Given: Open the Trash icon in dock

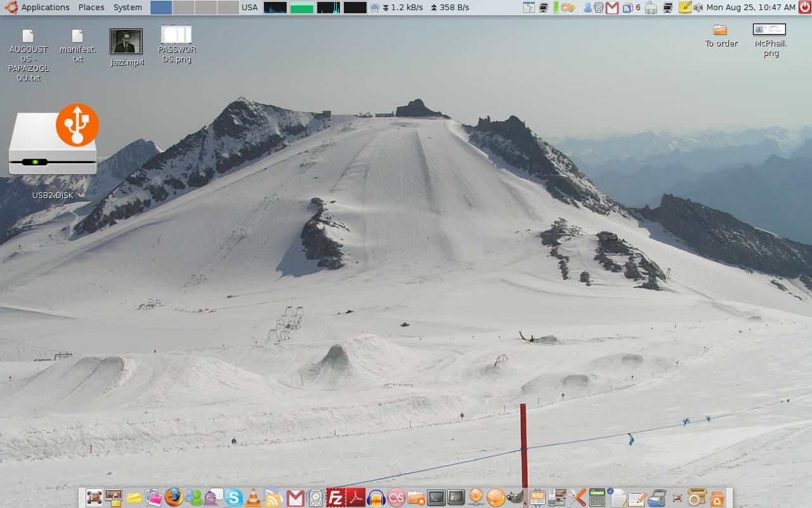Looking at the screenshot, I should click(x=717, y=497).
